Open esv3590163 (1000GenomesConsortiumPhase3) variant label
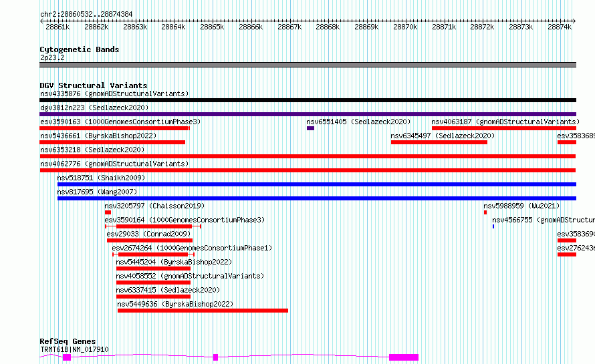The image size is (595, 364). [120, 122]
